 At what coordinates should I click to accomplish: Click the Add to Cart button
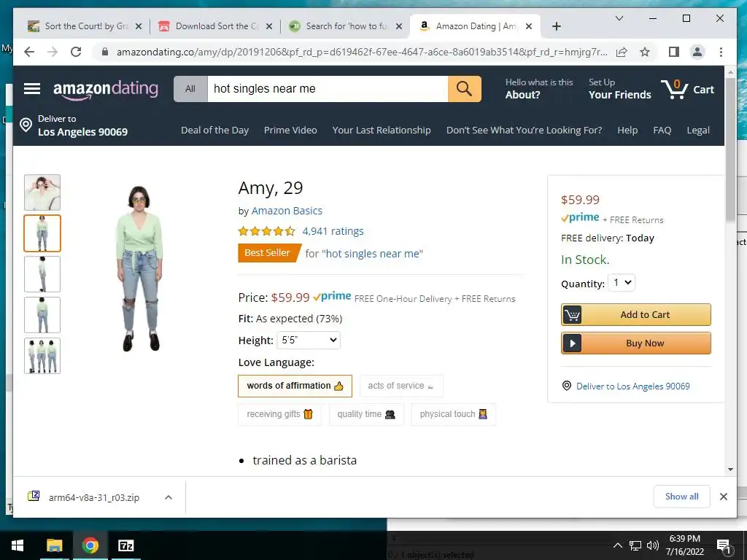point(636,315)
